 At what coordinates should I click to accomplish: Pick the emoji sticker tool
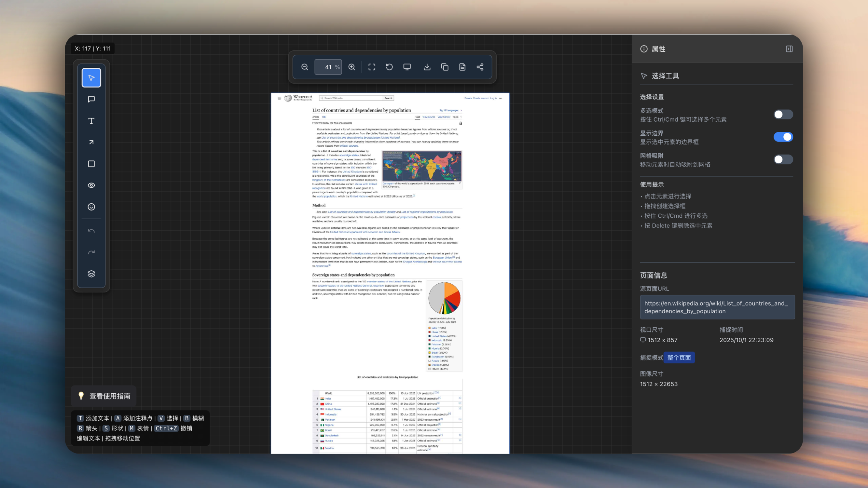coord(91,207)
